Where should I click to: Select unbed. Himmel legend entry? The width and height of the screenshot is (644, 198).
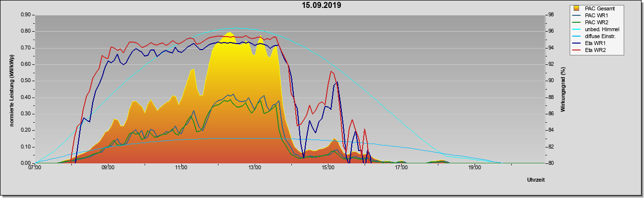point(596,30)
